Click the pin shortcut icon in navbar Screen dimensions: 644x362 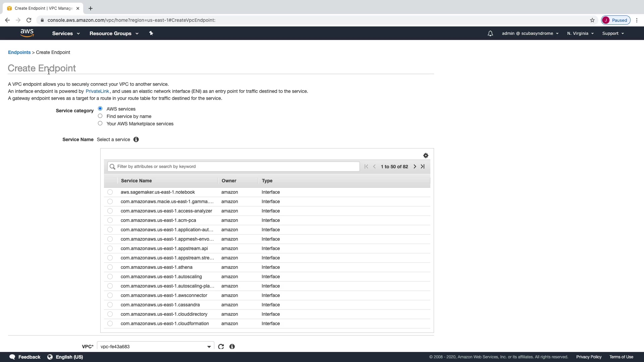tap(151, 33)
